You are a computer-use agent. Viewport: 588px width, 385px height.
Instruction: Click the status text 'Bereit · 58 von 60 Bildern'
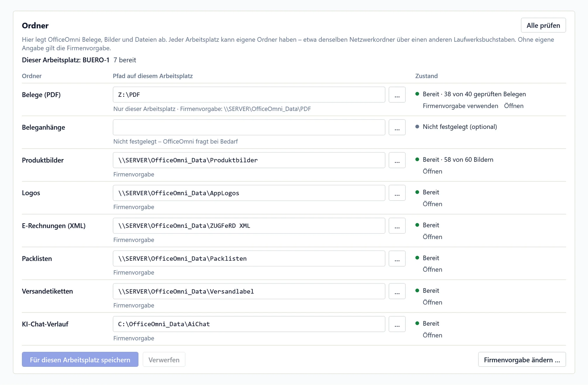click(x=458, y=159)
